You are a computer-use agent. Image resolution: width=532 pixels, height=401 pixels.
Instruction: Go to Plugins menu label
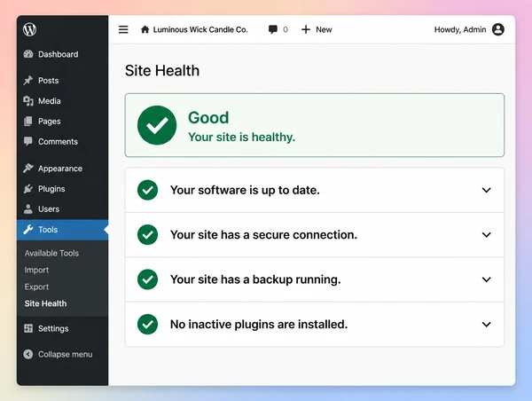(51, 189)
